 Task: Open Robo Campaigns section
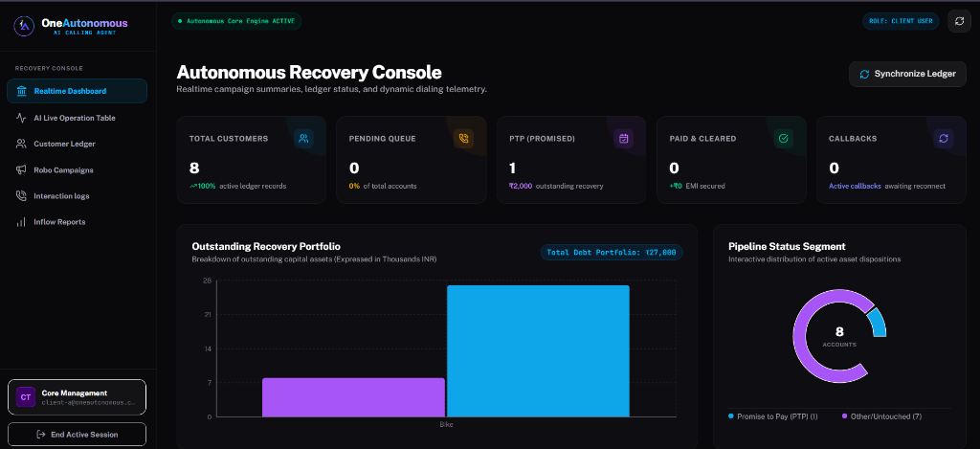click(77, 170)
